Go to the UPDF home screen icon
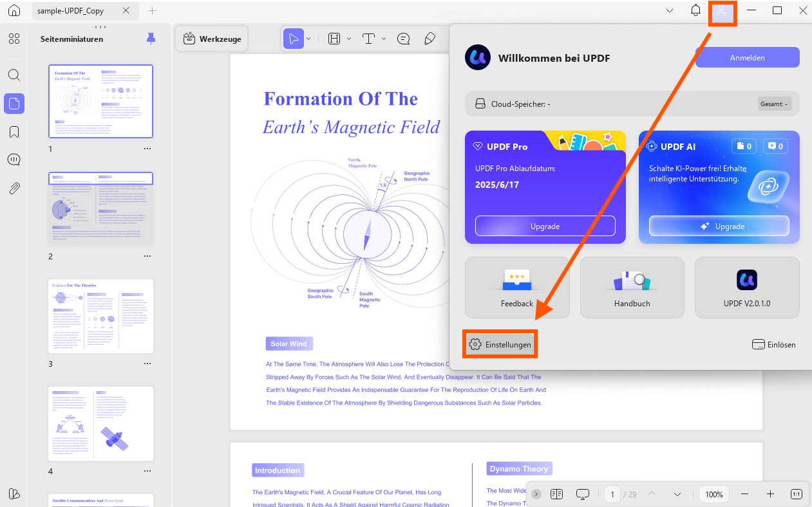The width and height of the screenshot is (812, 507). click(x=14, y=11)
